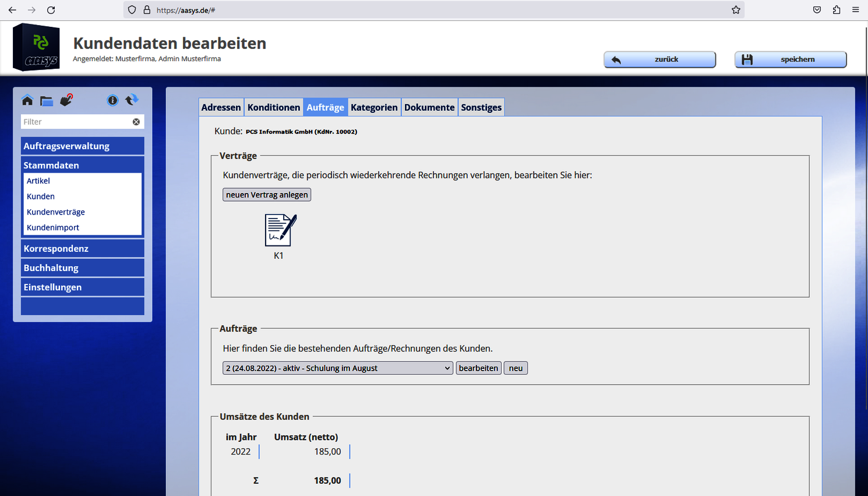Bookmark the page with the star icon
This screenshot has width=868, height=496.
[736, 10]
